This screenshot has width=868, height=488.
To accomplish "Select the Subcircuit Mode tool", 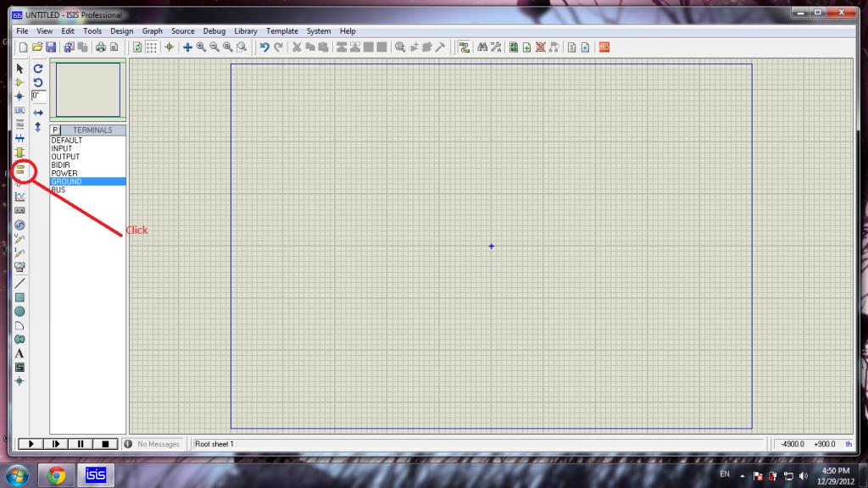I will point(19,152).
